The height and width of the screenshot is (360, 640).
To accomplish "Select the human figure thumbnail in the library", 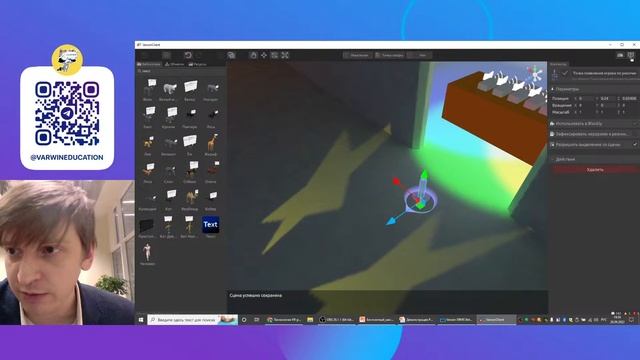I will 147,252.
